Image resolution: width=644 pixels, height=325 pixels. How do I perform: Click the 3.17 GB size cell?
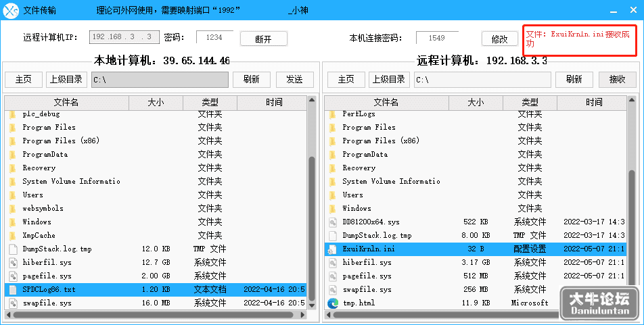coord(476,263)
